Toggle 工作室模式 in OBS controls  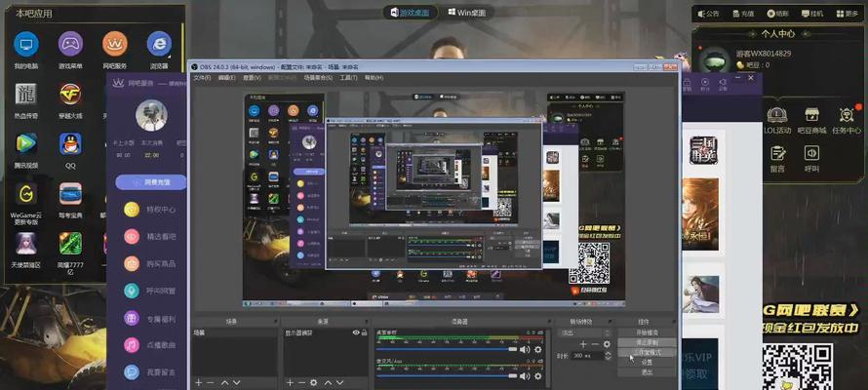pyautogui.click(x=647, y=352)
